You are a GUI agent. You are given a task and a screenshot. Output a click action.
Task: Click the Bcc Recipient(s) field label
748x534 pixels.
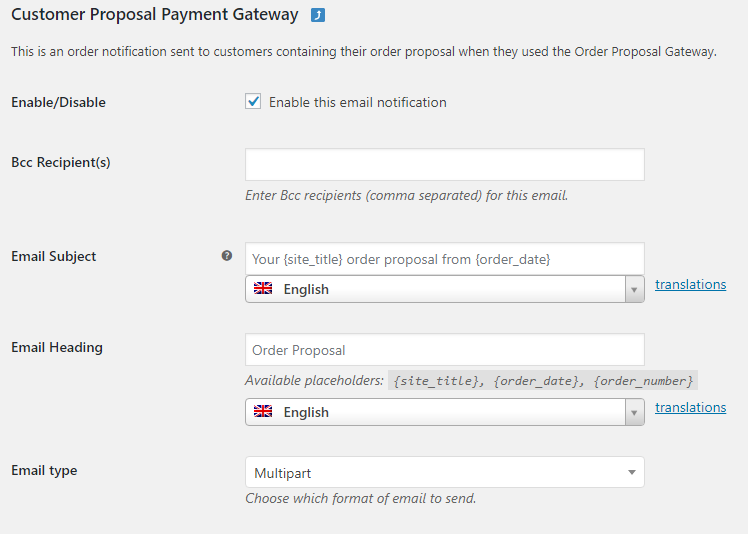61,162
